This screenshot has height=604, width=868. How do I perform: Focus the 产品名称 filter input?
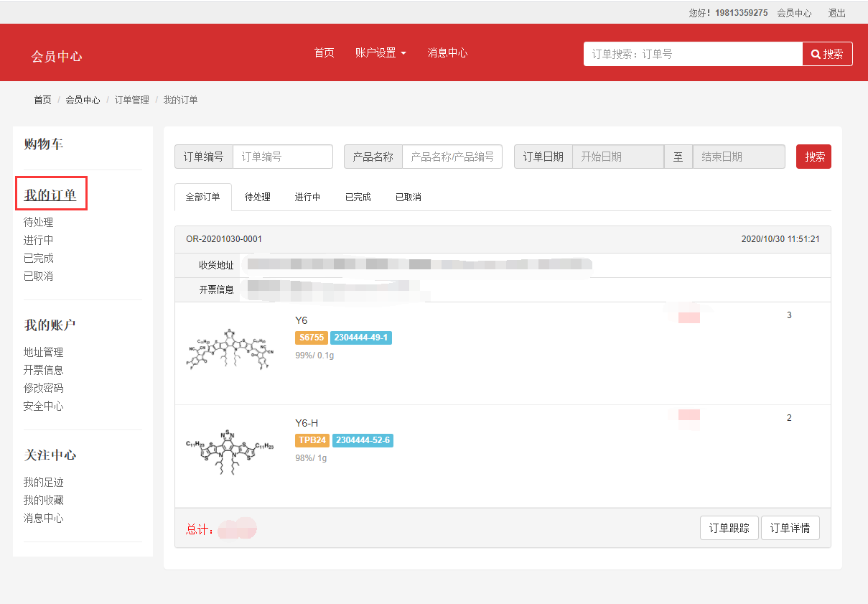452,157
